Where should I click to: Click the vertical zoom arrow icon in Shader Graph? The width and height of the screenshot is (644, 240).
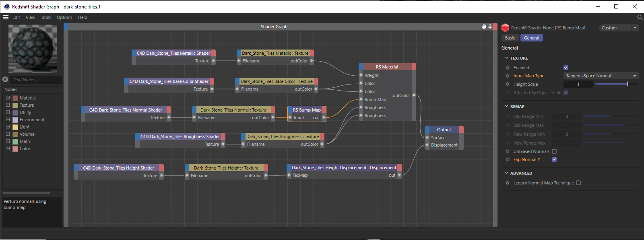pos(490,27)
